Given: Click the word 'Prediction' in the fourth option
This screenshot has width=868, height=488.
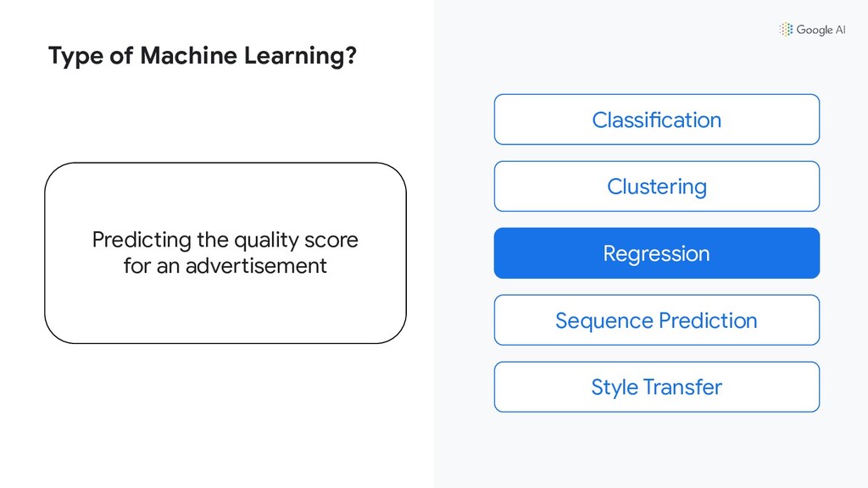Looking at the screenshot, I should point(708,320).
